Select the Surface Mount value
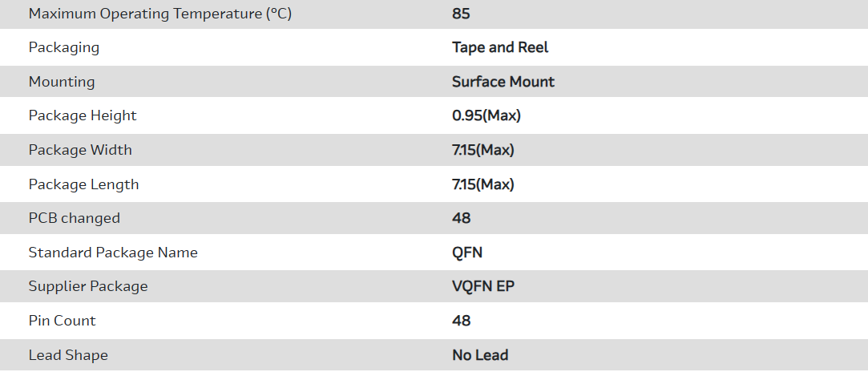This screenshot has height=372, width=868. pyautogui.click(x=503, y=82)
